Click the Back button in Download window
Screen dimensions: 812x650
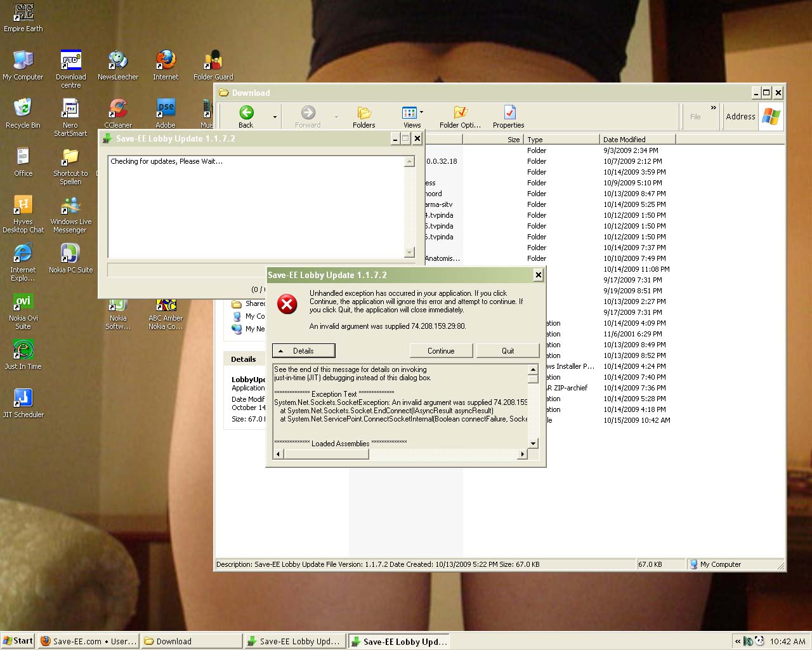(246, 116)
